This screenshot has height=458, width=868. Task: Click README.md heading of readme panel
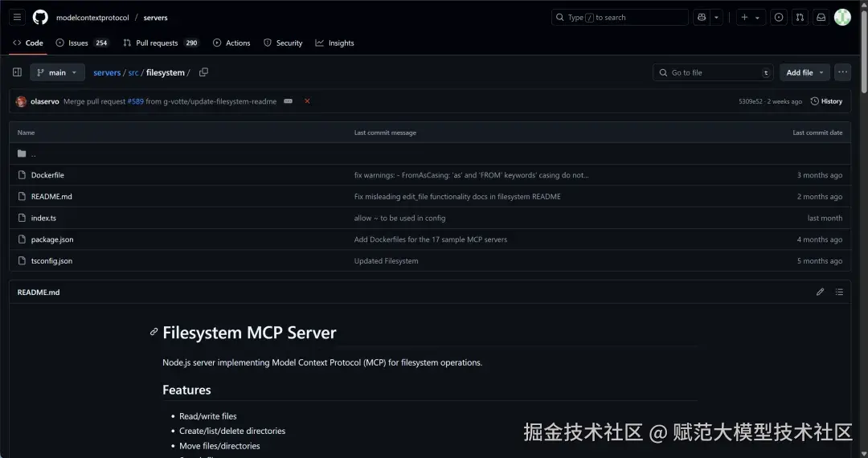point(39,292)
